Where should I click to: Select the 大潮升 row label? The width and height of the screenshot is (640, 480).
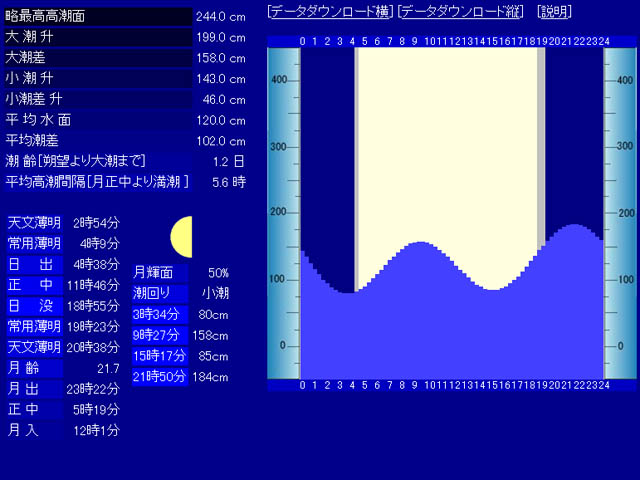tap(98, 37)
